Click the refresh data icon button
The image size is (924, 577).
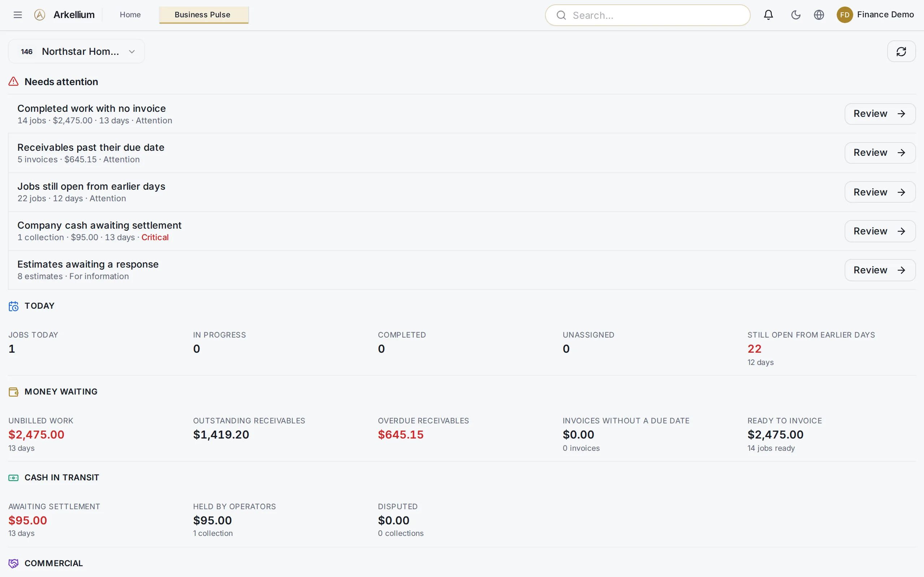tap(901, 51)
